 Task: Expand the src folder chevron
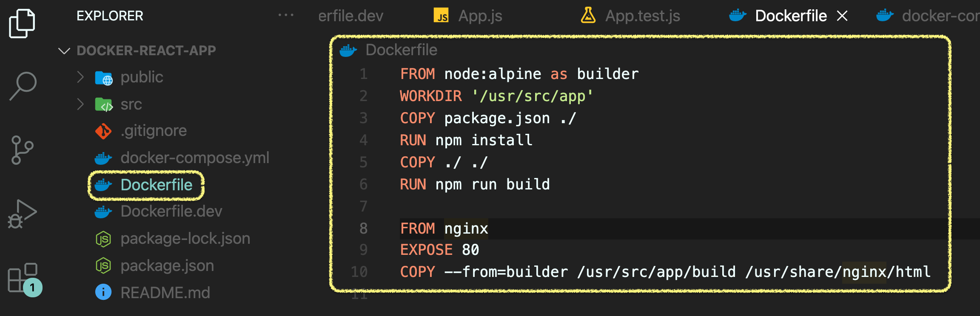pyautogui.click(x=80, y=104)
